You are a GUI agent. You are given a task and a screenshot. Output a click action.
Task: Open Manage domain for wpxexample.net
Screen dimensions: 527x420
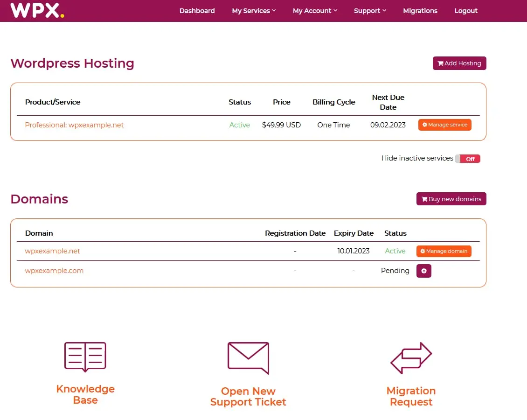click(x=444, y=251)
